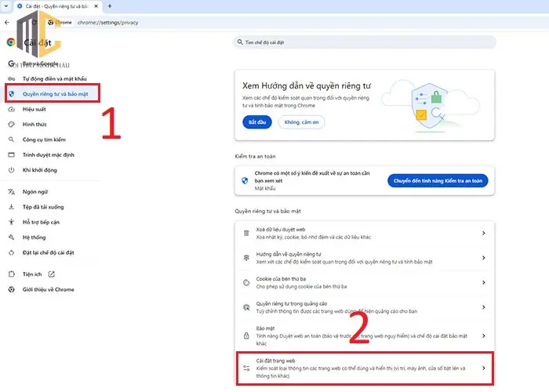The image size is (549, 392).
Task: Click sliders icon beside Cài đặt trang web
Action: [x=246, y=368]
